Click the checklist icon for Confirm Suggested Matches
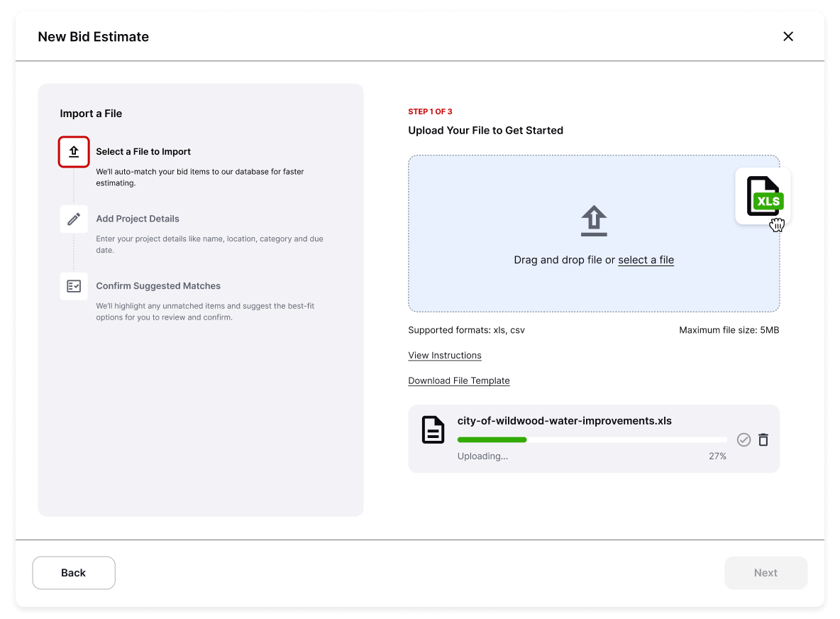 [x=74, y=286]
